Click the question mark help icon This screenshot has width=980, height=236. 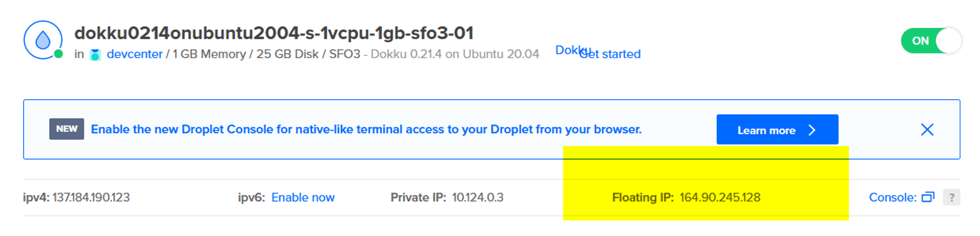tap(951, 197)
